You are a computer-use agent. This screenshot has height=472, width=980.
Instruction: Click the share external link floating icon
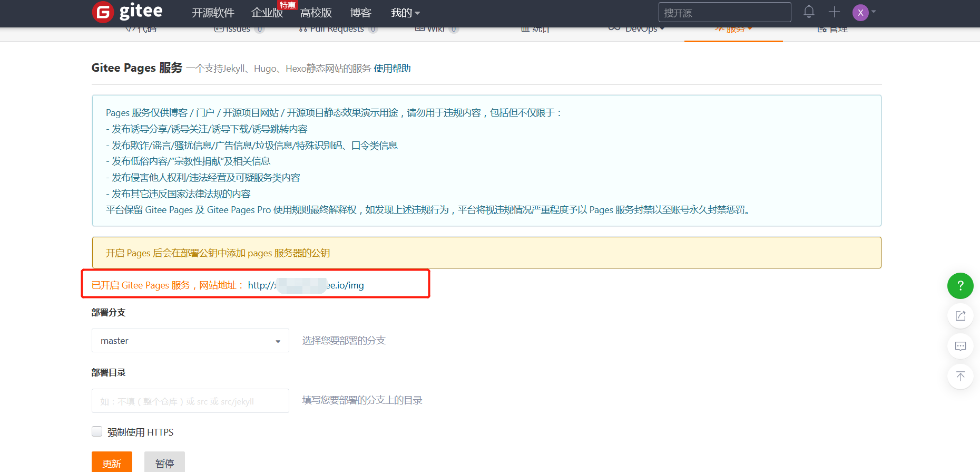tap(961, 316)
